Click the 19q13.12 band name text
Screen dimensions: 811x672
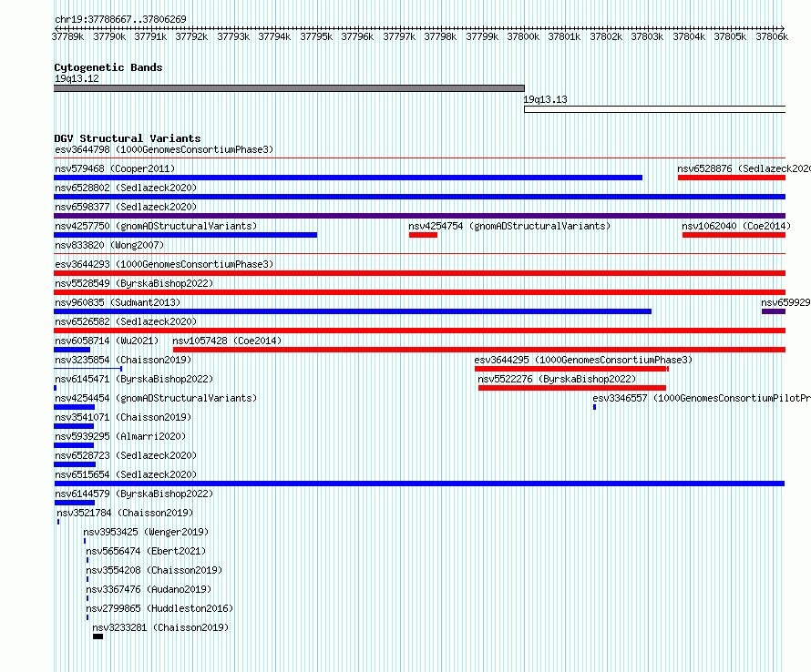pos(77,78)
